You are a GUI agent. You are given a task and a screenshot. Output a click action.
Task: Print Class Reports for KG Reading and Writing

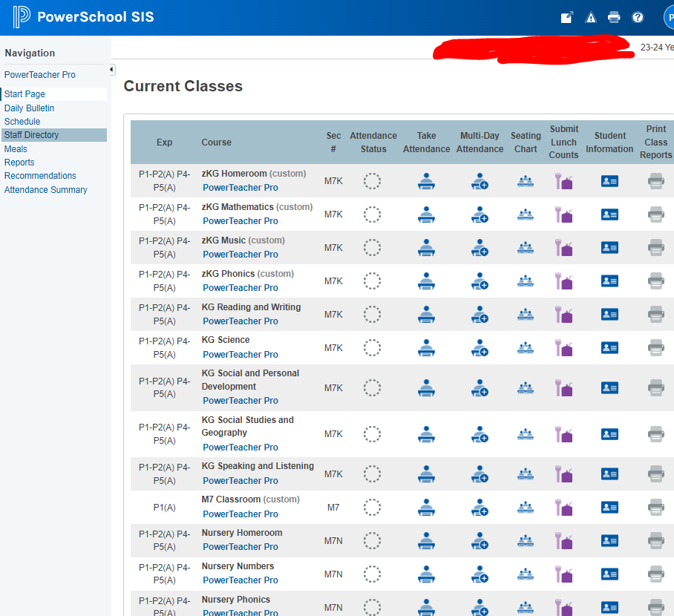click(x=655, y=314)
